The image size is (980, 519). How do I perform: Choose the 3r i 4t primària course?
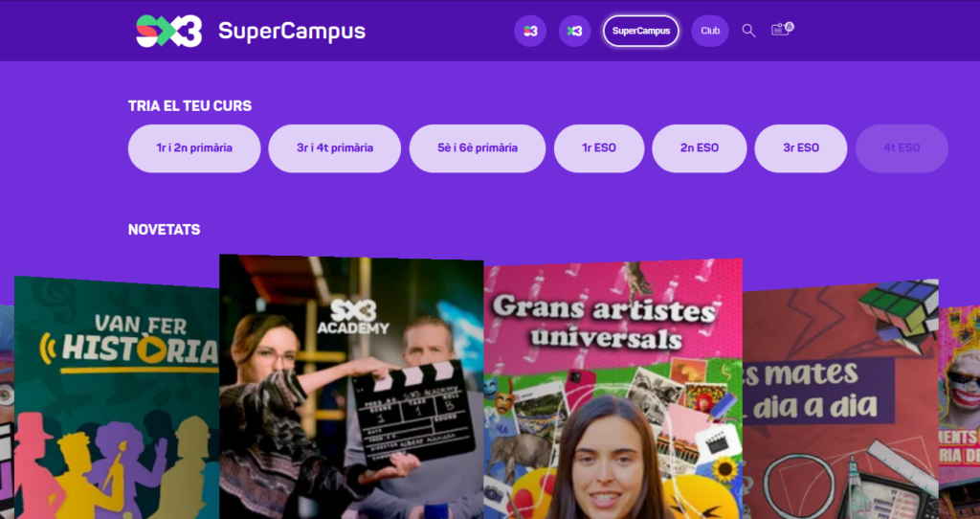point(334,148)
